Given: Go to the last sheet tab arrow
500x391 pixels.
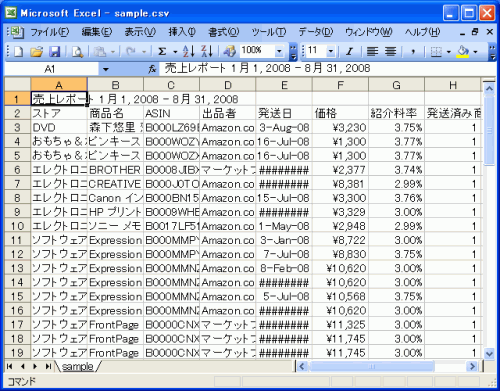Looking at the screenshot, I should (x=48, y=366).
